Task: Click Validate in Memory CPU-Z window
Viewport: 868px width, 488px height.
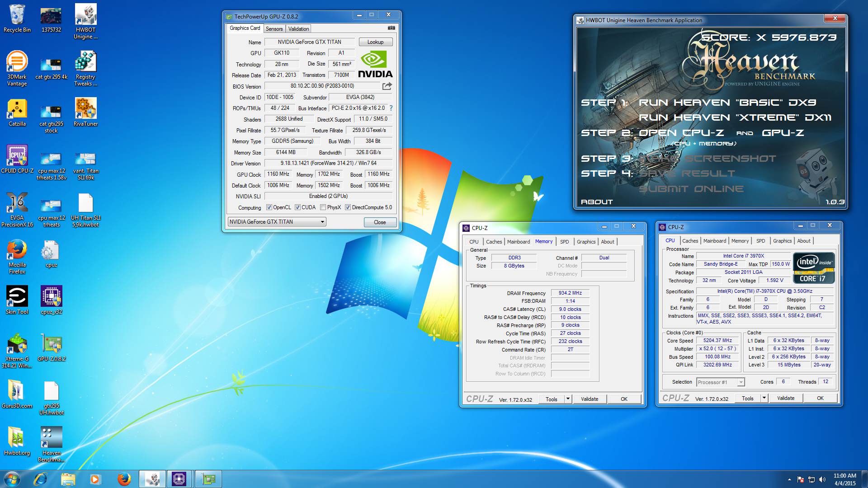Action: coord(589,399)
